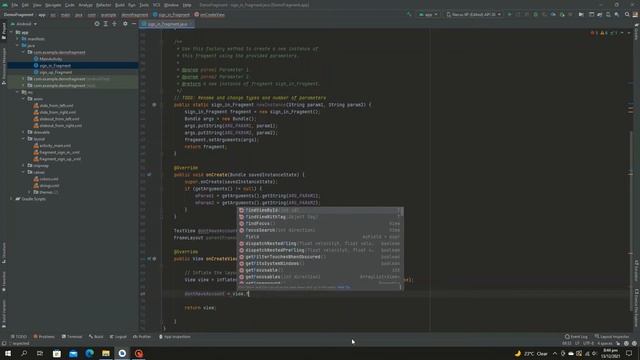640x360 pixels.
Task: Open the Refactor menu
Action: (104, 5)
